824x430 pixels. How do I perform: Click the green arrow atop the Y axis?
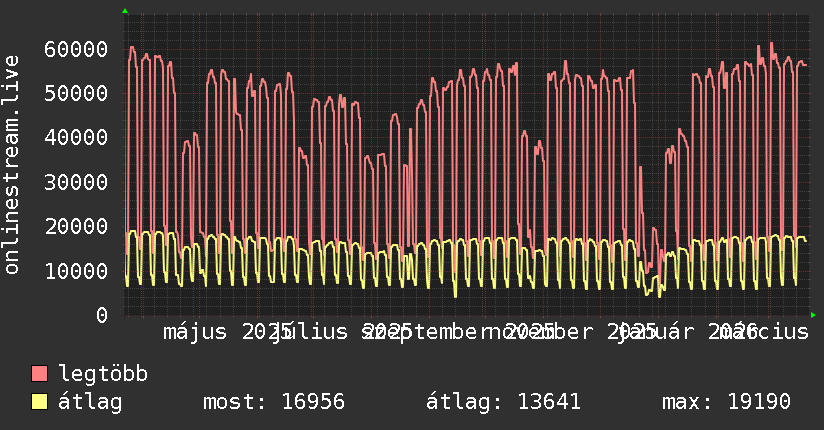coord(125,11)
